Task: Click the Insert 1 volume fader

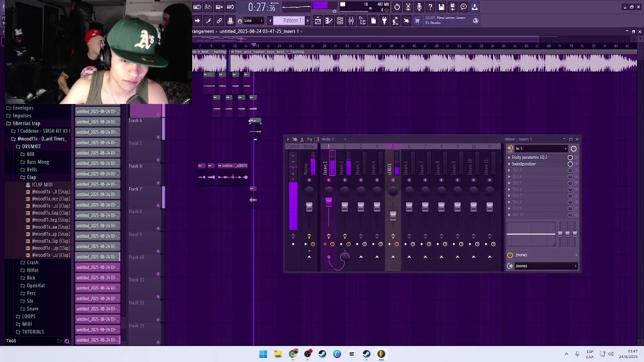Action: point(329,202)
